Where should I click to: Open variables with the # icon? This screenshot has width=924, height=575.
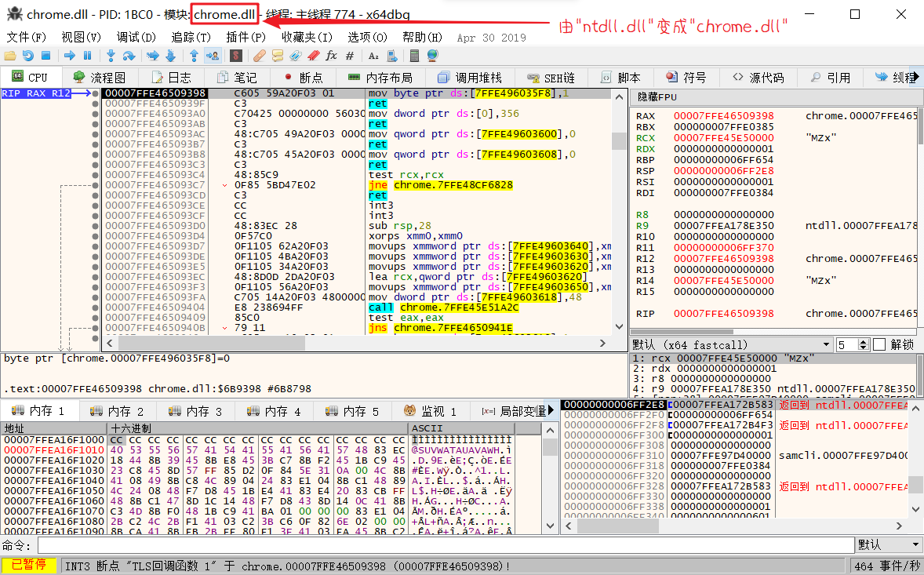pyautogui.click(x=350, y=56)
